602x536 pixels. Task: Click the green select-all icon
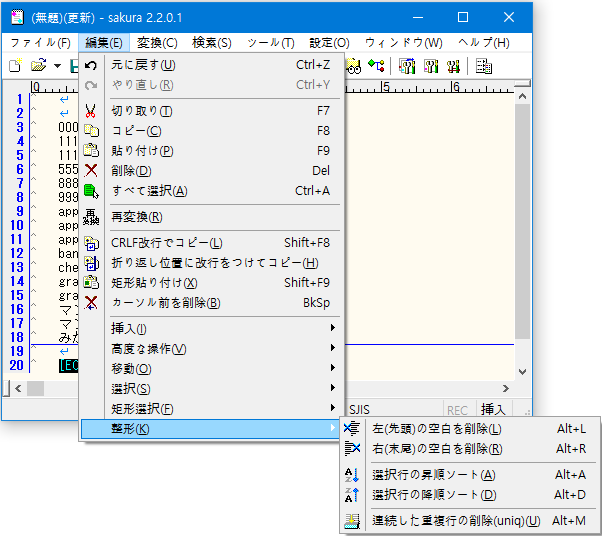click(x=91, y=191)
